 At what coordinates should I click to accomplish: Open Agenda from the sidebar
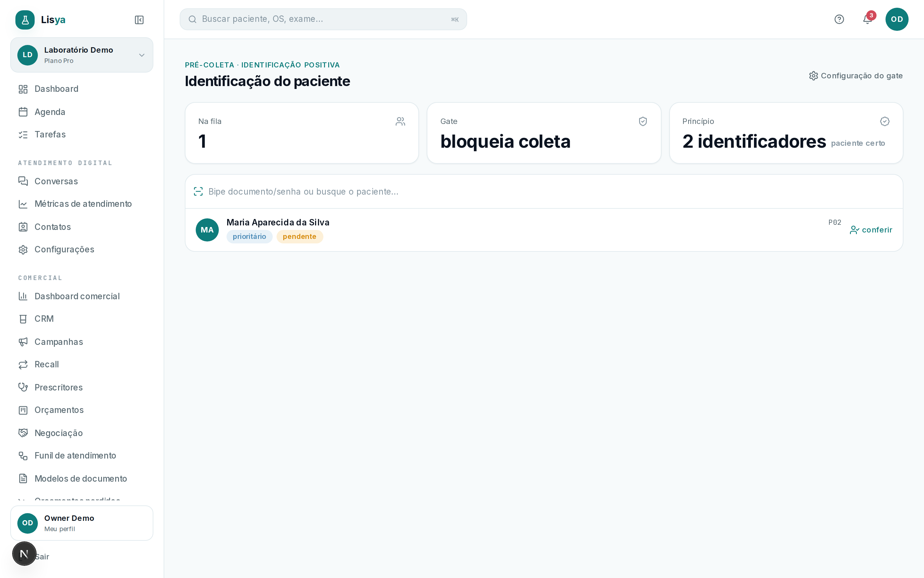pos(82,112)
